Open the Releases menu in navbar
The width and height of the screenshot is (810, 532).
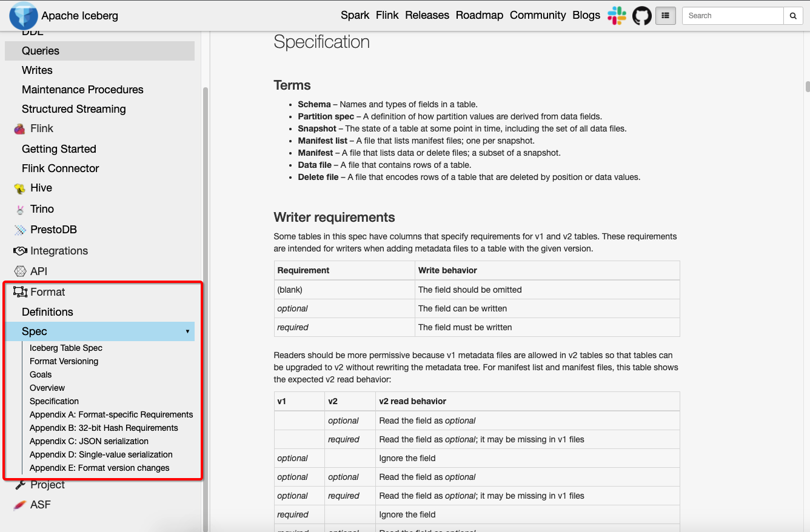click(x=427, y=15)
